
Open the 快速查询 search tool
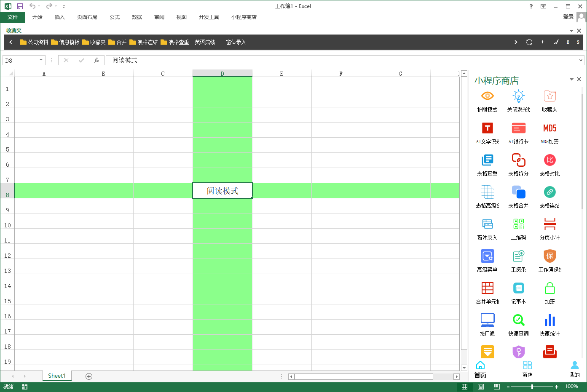[518, 325]
